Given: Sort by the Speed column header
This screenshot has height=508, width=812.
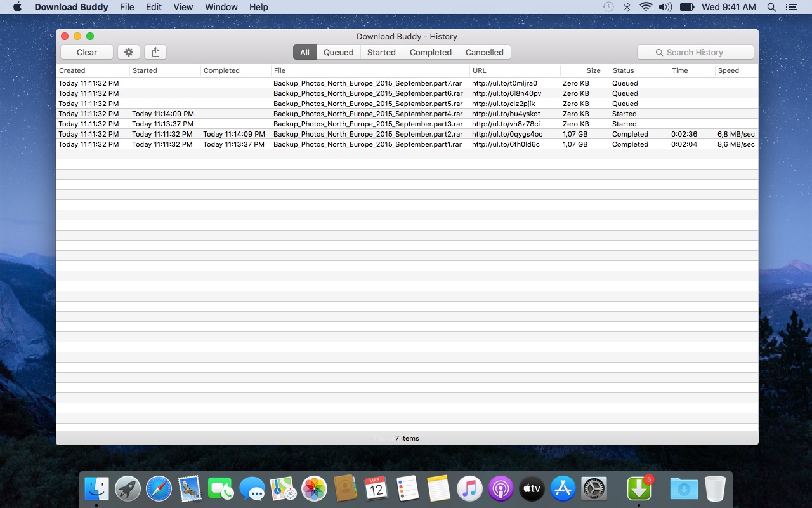Looking at the screenshot, I should pos(737,70).
